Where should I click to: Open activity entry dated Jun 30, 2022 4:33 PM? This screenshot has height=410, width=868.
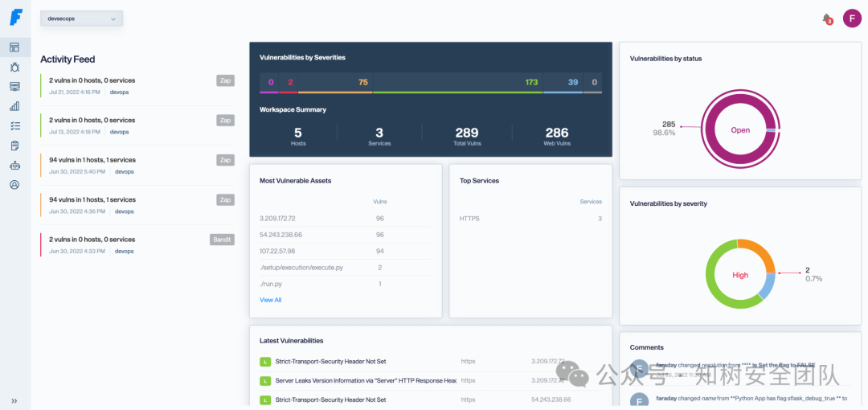click(137, 245)
